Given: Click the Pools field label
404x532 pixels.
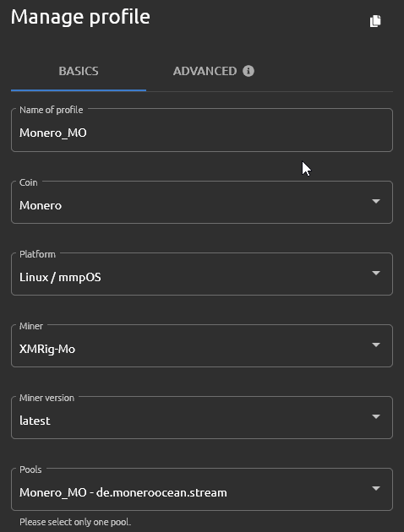Looking at the screenshot, I should [30, 470].
